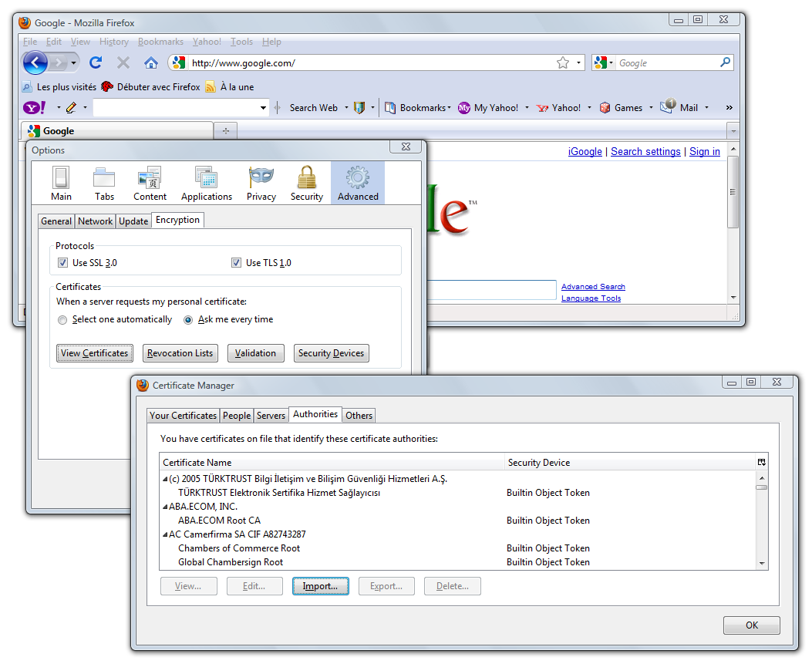Open the search engine selector dropdown
Screen dimensions: 812x664
[611, 63]
